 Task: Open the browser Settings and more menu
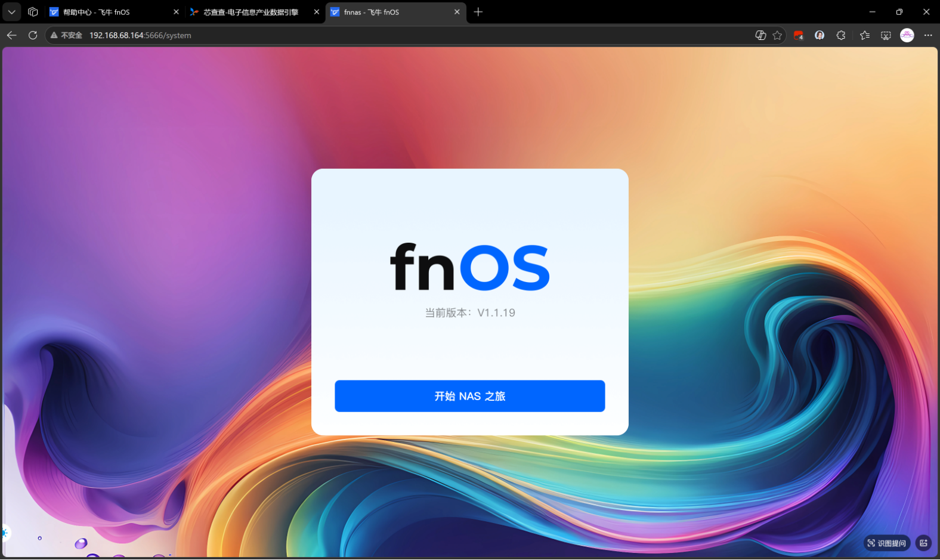pyautogui.click(x=928, y=35)
